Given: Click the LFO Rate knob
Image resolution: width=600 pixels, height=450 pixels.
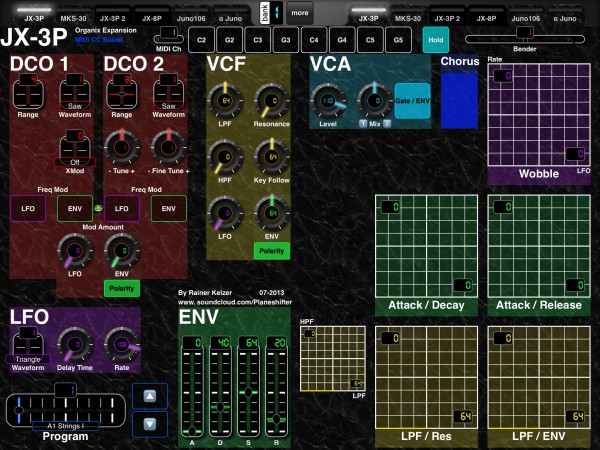Looking at the screenshot, I should (122, 345).
